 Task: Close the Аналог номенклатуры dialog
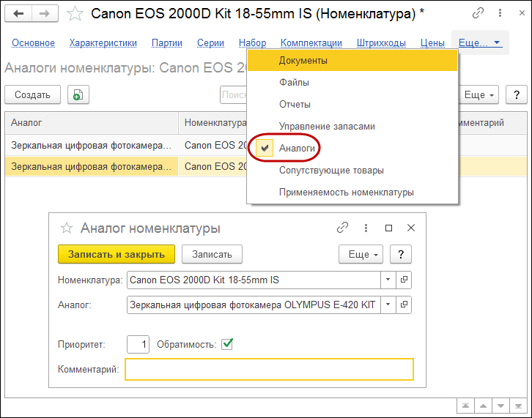[411, 228]
